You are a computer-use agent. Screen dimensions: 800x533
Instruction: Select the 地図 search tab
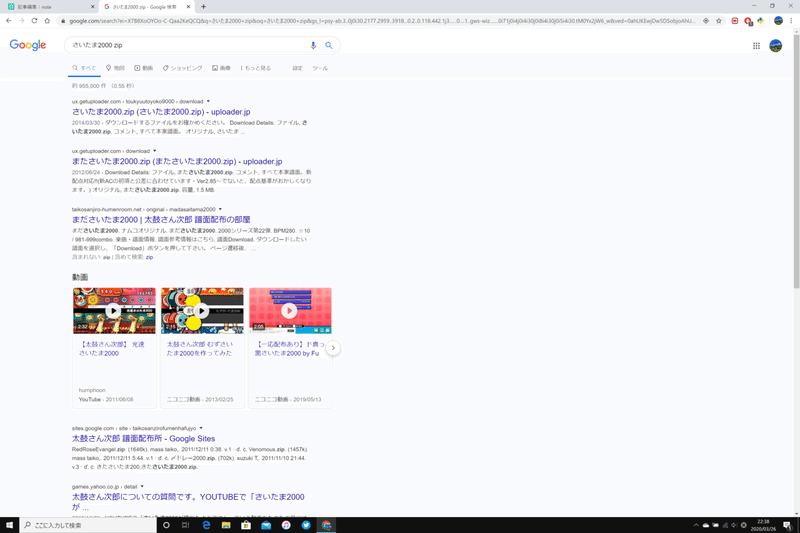(115, 68)
